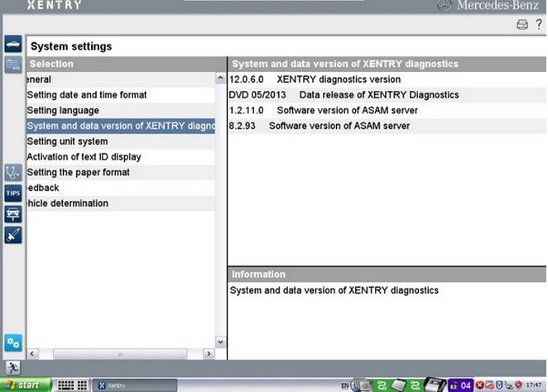Click the Information panel header
The width and height of the screenshot is (548, 392).
pos(387,275)
